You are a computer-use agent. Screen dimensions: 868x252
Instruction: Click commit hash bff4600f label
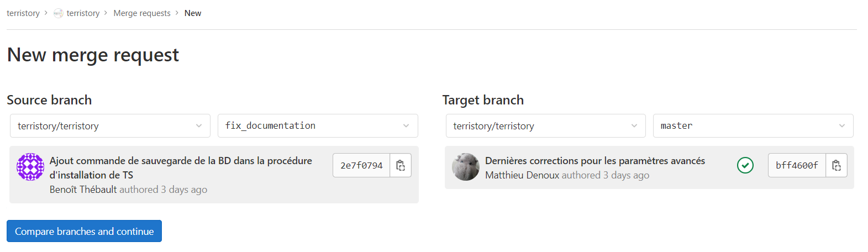pyautogui.click(x=797, y=165)
